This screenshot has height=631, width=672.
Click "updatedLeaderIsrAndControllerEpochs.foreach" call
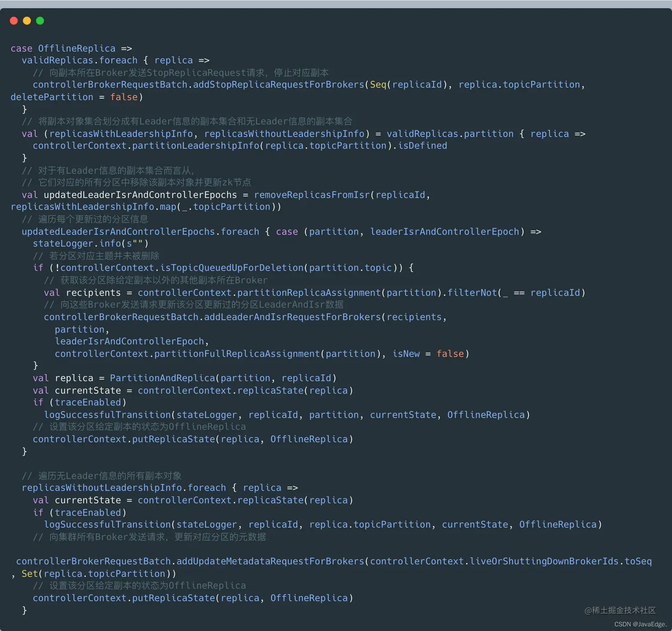[x=140, y=231]
